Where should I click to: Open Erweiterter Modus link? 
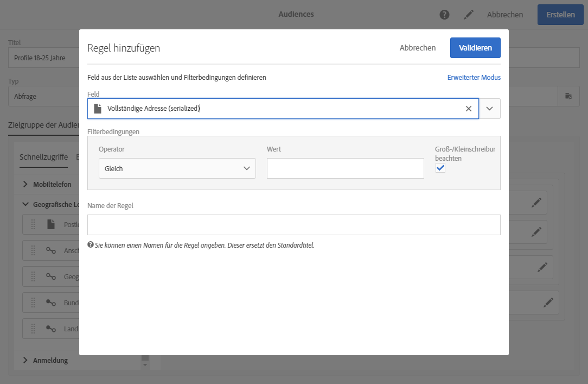pyautogui.click(x=474, y=78)
